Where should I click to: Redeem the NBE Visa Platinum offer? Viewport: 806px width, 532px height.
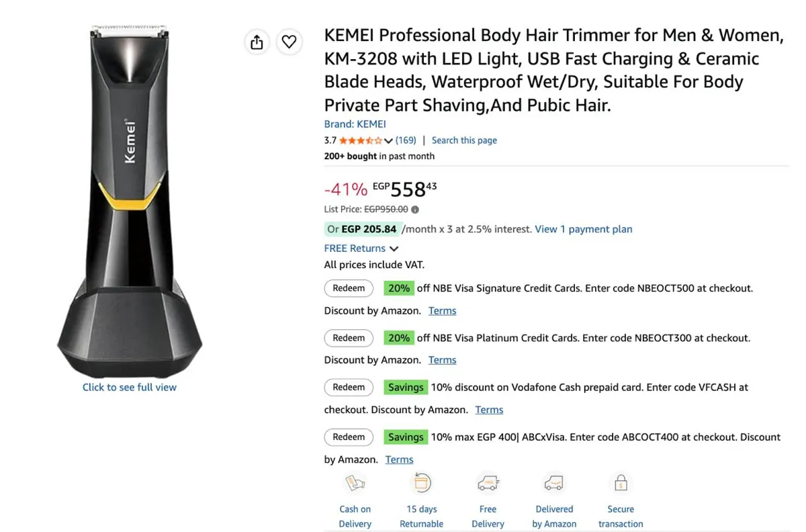coord(349,338)
